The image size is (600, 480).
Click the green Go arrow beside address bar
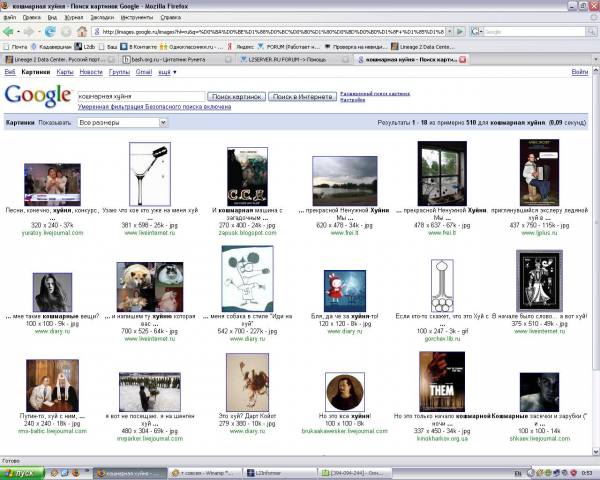click(x=460, y=31)
